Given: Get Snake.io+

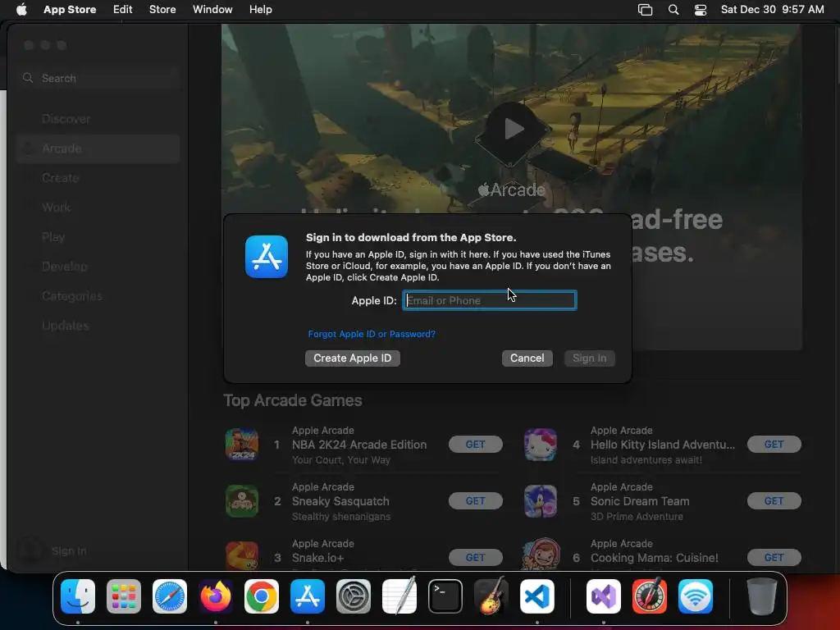Looking at the screenshot, I should click(475, 558).
